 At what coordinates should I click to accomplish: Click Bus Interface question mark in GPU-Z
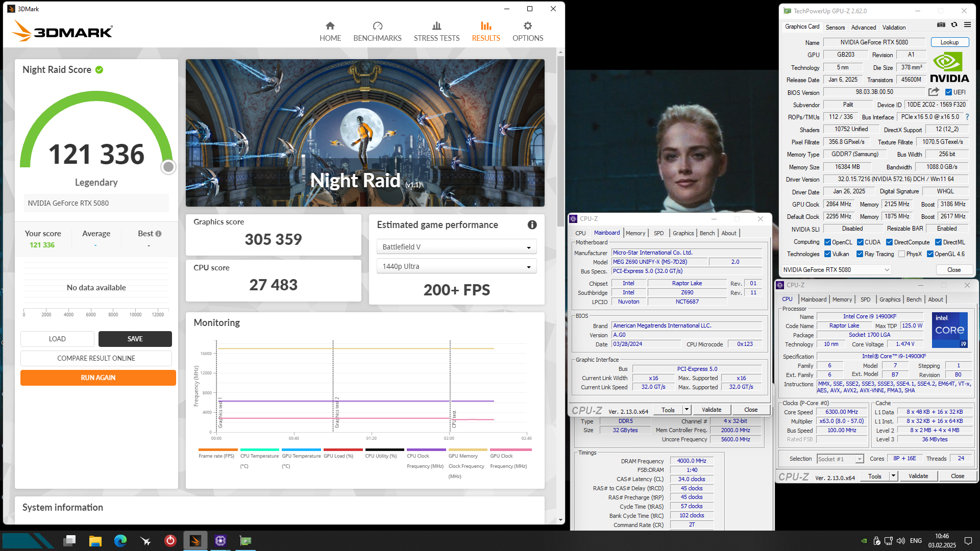pyautogui.click(x=967, y=117)
